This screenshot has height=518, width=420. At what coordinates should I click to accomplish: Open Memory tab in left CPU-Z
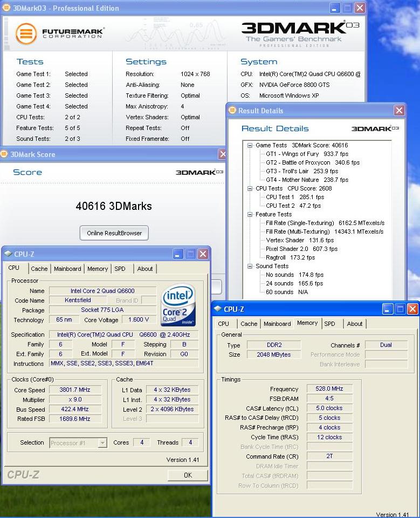(x=98, y=269)
